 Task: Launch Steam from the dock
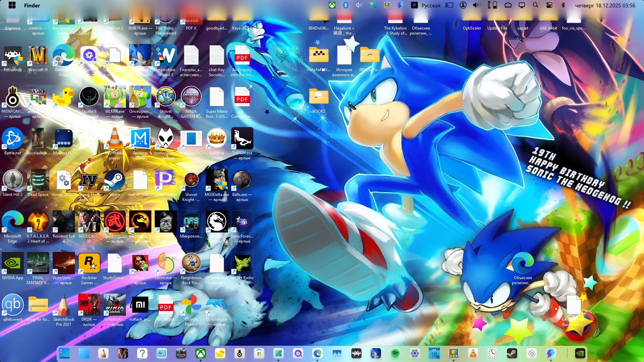point(512,353)
